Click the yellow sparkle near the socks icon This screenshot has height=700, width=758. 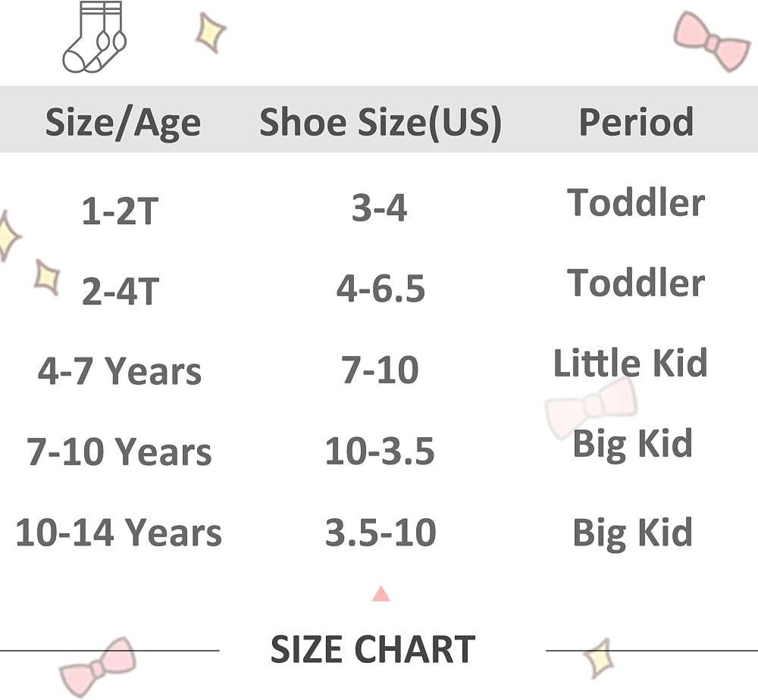point(211,33)
